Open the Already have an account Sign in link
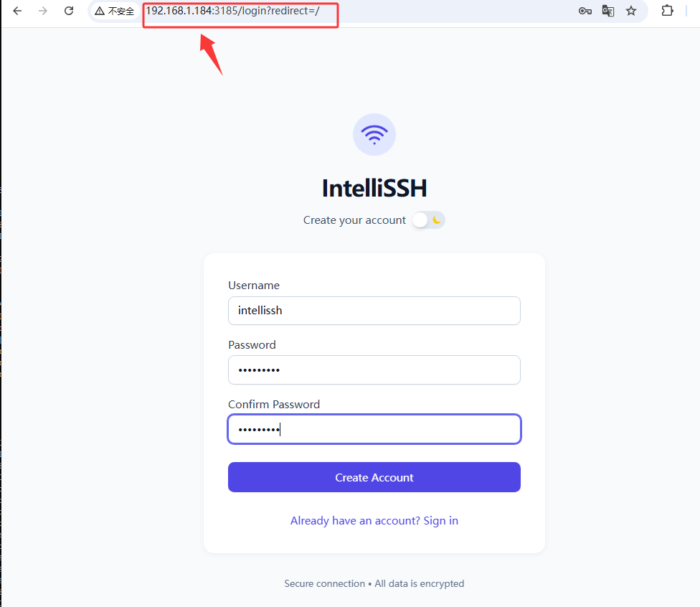Image resolution: width=700 pixels, height=607 pixels. tap(374, 521)
